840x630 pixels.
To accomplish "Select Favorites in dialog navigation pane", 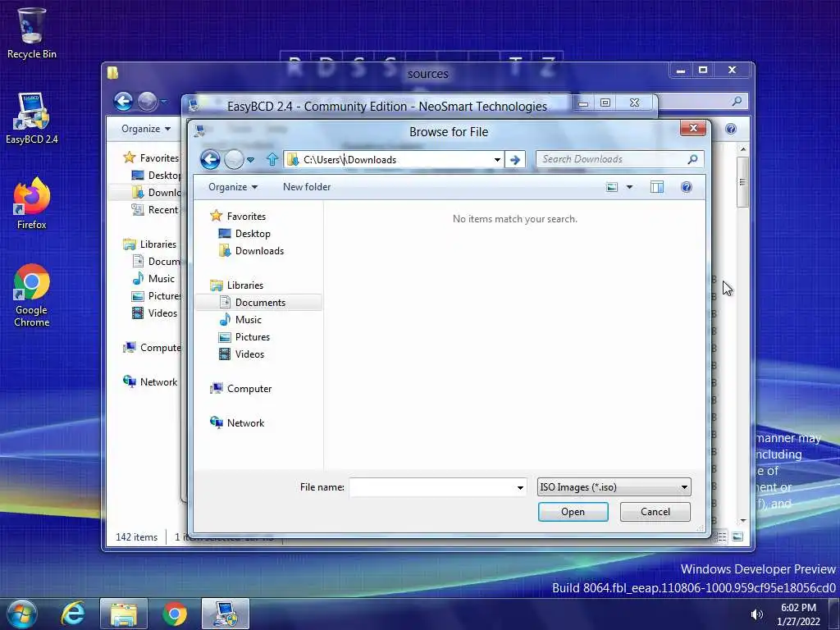I will [239, 216].
